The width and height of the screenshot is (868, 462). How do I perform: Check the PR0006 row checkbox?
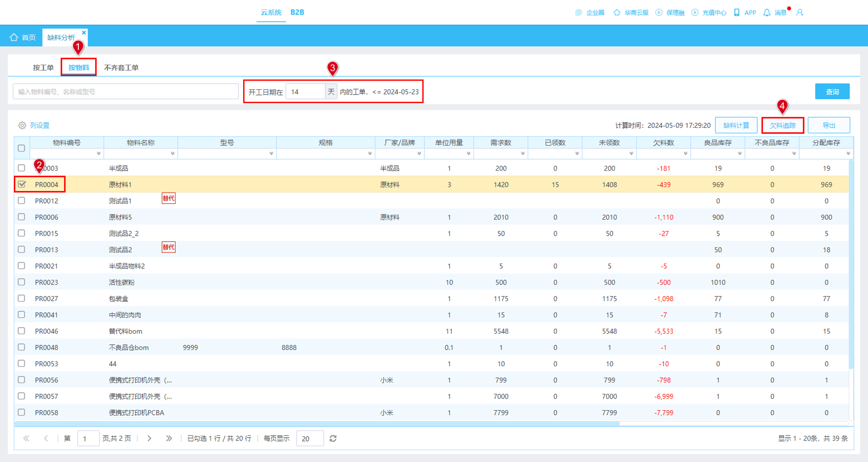click(21, 217)
